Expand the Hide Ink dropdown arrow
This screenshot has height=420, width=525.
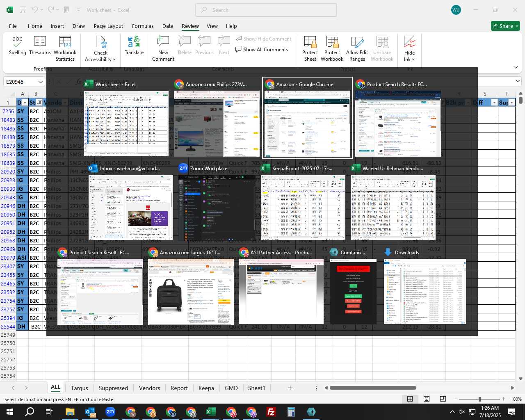(413, 59)
